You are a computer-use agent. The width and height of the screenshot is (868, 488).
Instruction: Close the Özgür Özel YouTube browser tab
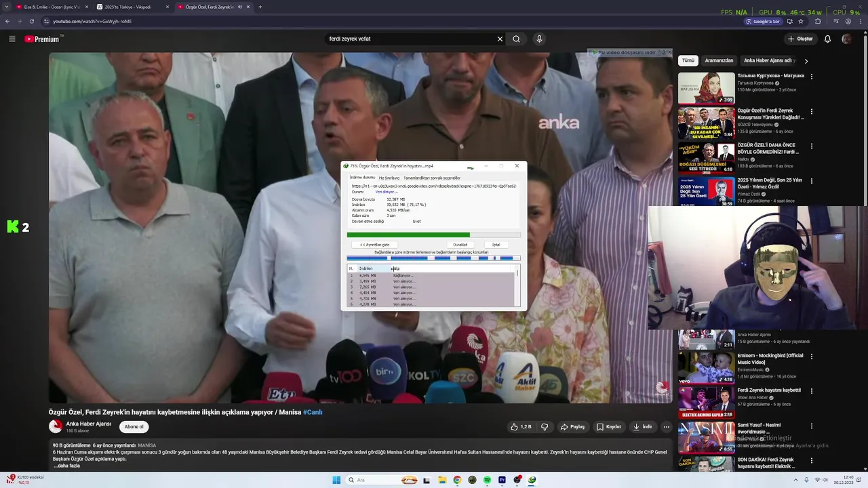tap(248, 7)
